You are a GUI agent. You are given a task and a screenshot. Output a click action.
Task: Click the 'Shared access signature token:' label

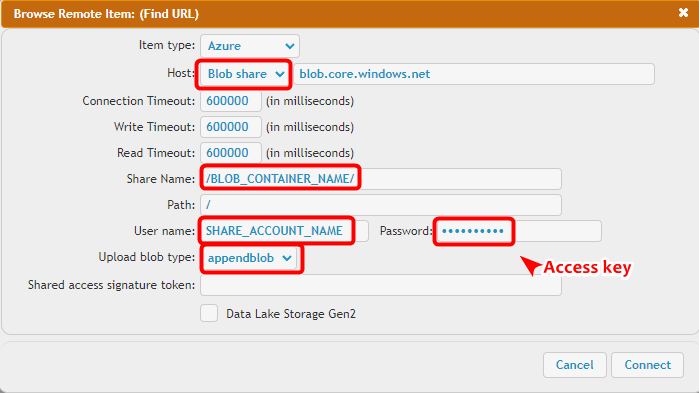(111, 285)
